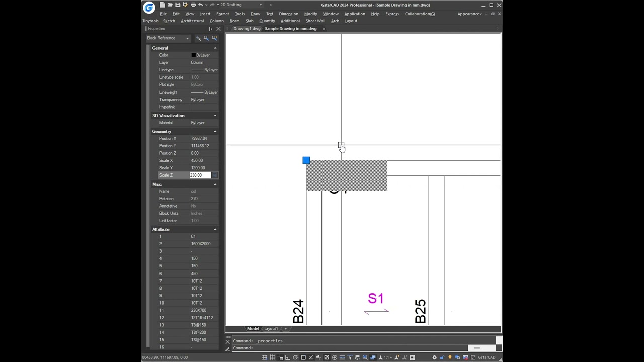This screenshot has width=644, height=362.
Task: Collapse the Misc section
Action: (x=215, y=184)
